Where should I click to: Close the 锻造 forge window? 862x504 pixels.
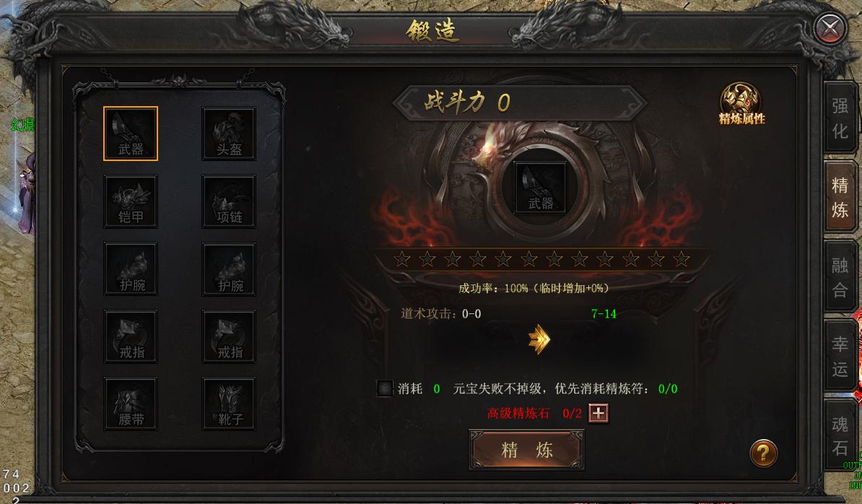point(830,27)
